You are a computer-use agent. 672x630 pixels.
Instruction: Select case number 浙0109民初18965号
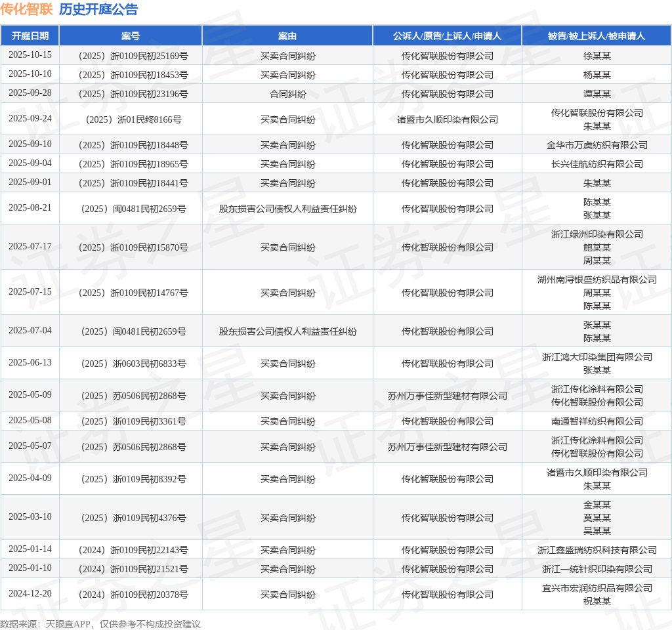tap(133, 164)
